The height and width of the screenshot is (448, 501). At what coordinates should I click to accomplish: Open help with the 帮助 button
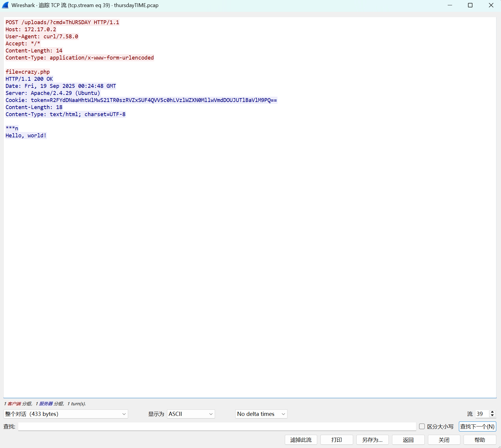(479, 440)
